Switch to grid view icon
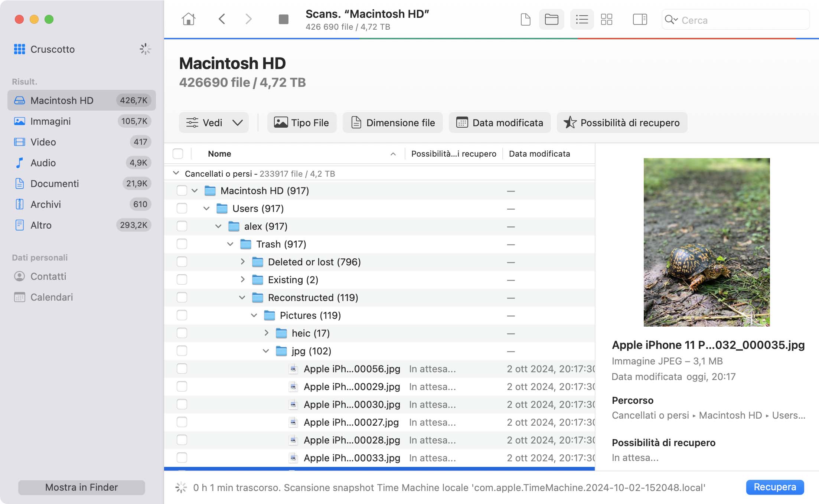This screenshot has height=504, width=819. coord(606,19)
